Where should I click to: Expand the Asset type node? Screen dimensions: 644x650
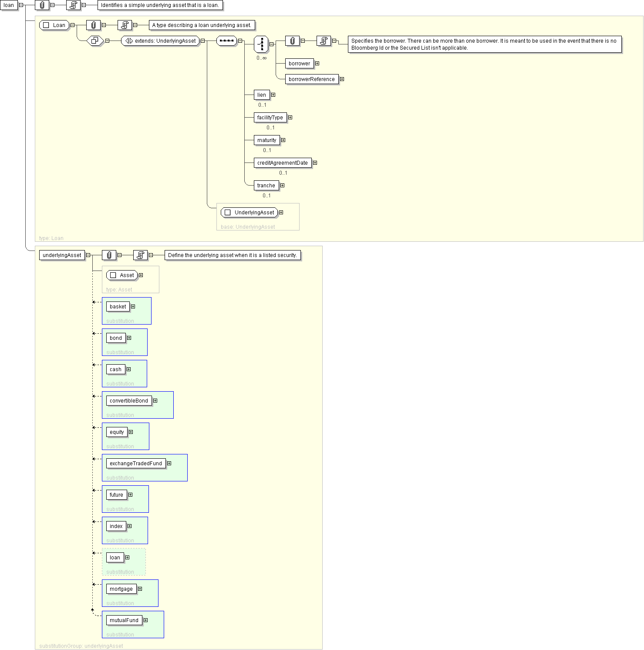coord(141,275)
